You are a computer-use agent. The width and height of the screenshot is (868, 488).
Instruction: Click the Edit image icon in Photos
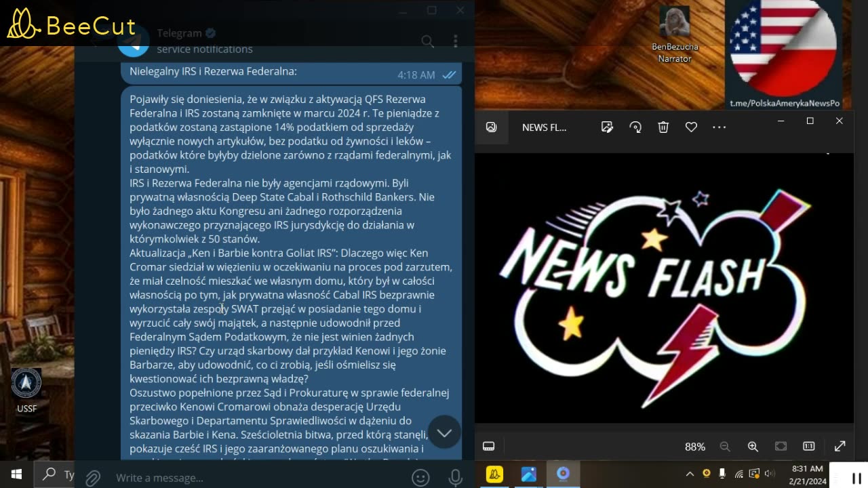click(607, 127)
